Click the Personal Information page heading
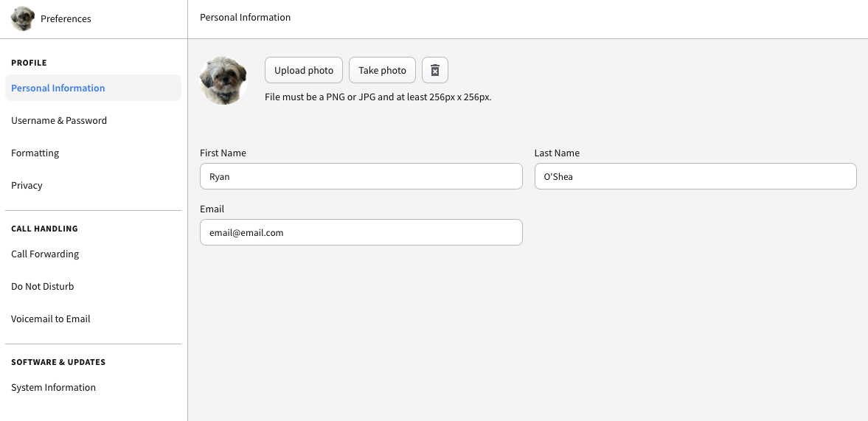Screen dimensions: 868x421 click(246, 17)
